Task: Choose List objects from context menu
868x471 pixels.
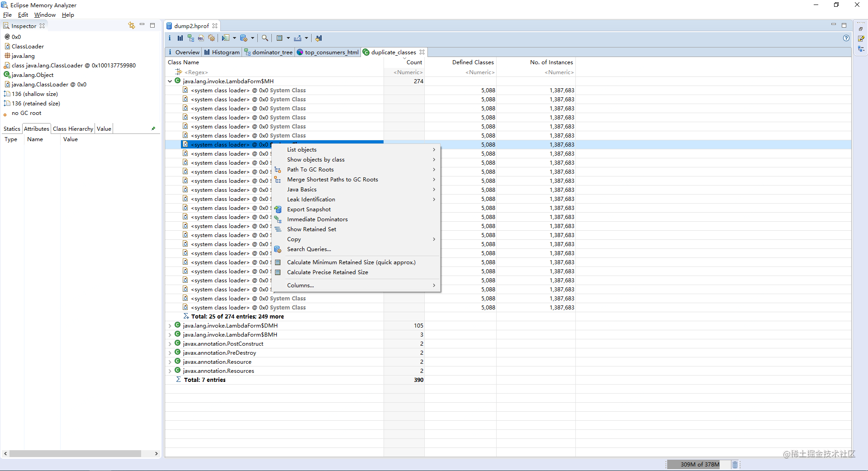Action: click(x=356, y=150)
